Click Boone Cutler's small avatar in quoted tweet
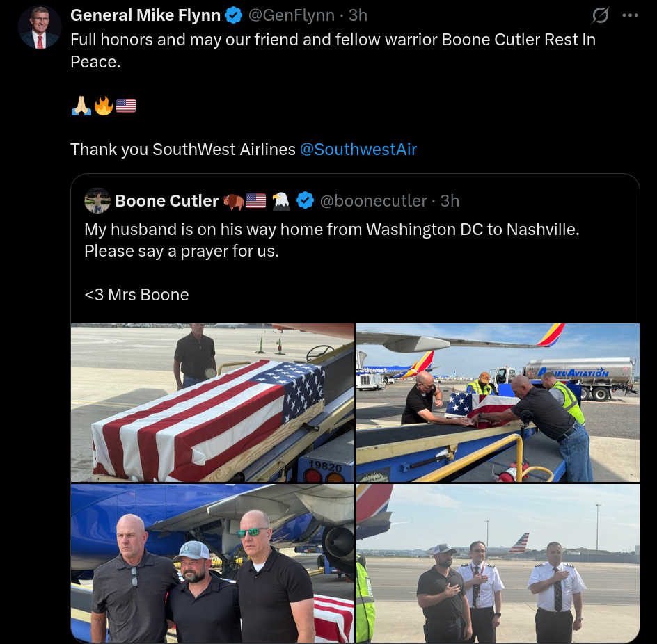This screenshot has height=644, width=657. tap(97, 201)
